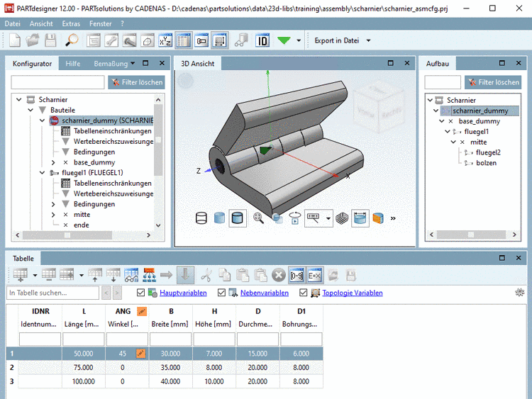This screenshot has height=399, width=532.
Task: Switch to the Hilfe tab
Action: tap(73, 64)
